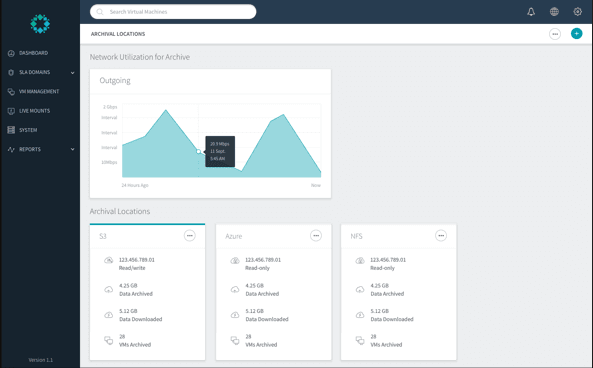Click the S3 address cloud icon
The height and width of the screenshot is (368, 593).
pos(109,260)
